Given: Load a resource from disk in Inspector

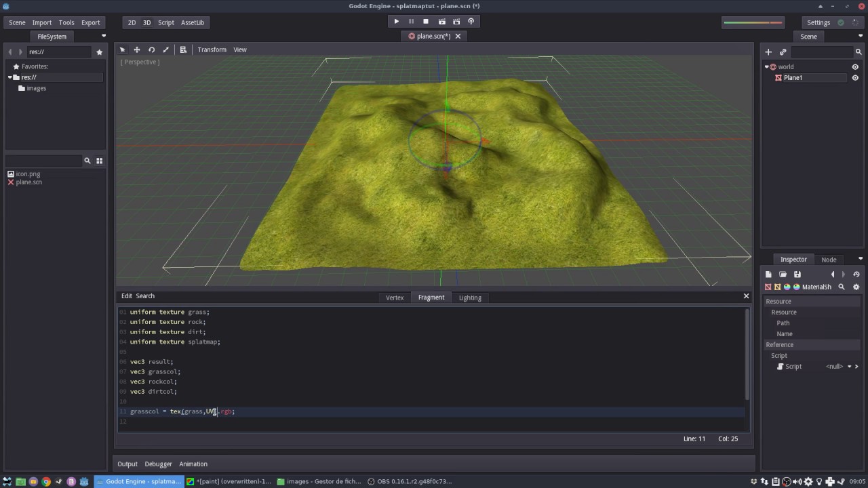Looking at the screenshot, I should pos(783,274).
